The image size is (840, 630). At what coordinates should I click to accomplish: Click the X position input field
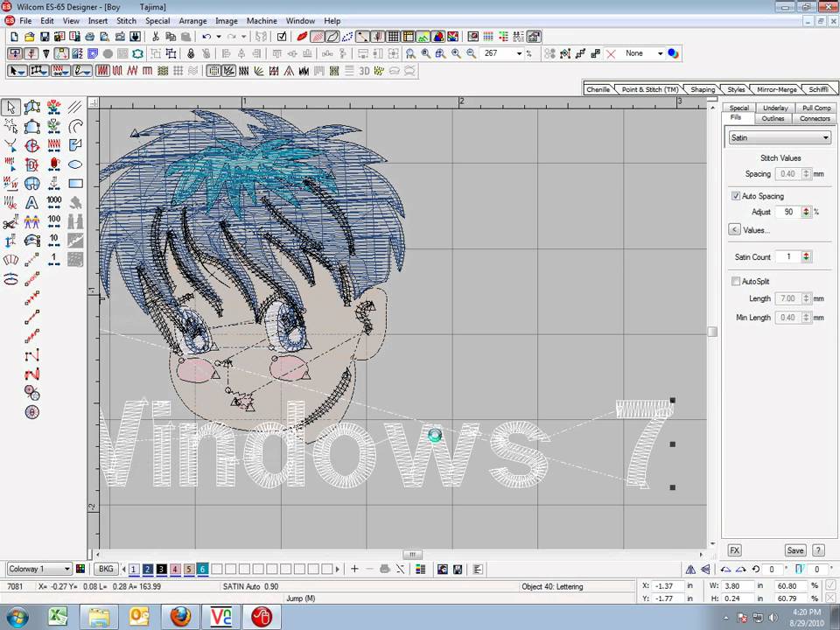668,586
